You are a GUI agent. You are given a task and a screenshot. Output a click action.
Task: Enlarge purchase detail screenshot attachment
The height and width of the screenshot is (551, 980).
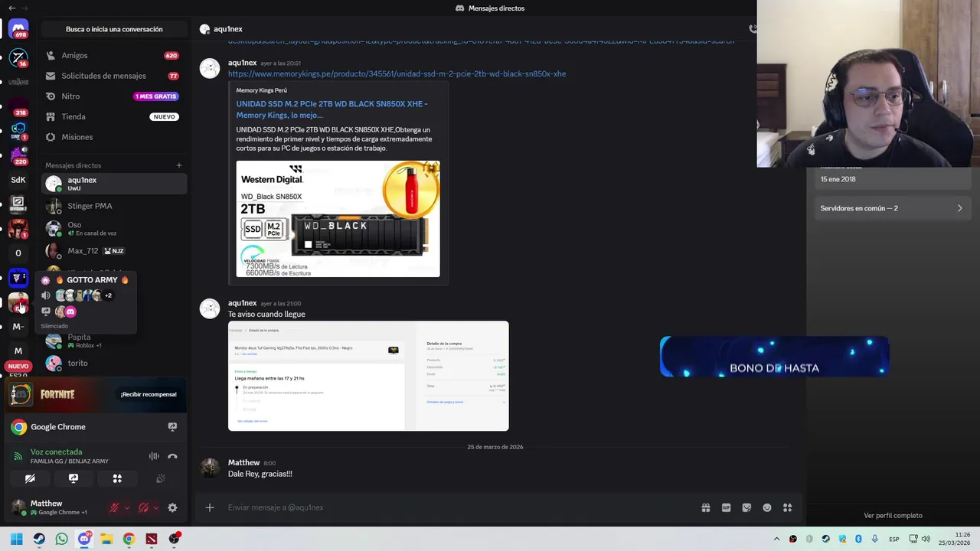pos(368,376)
